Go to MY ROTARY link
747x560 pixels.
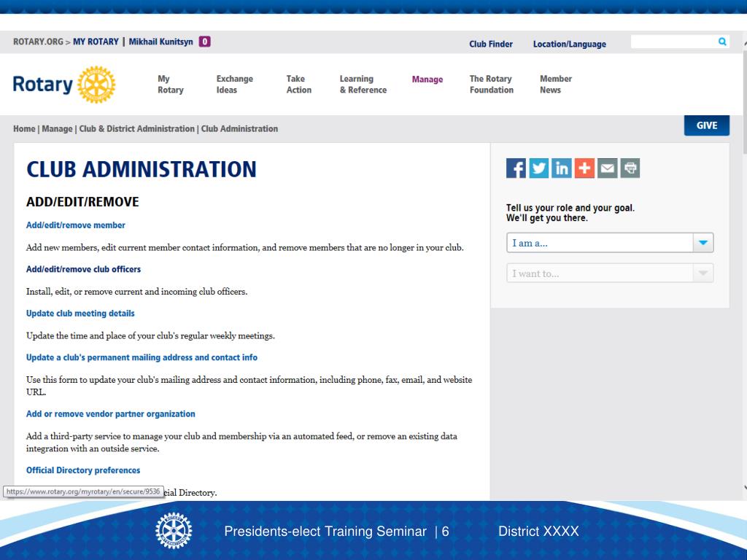pyautogui.click(x=96, y=42)
